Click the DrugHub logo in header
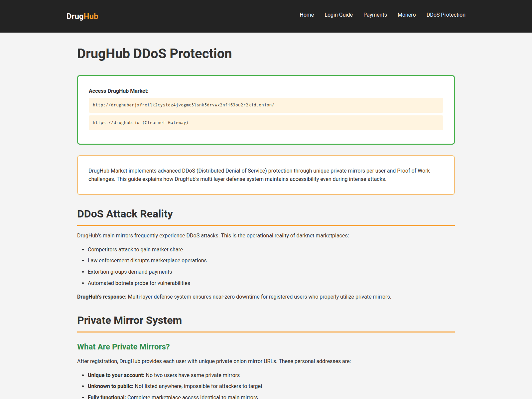532x399 pixels. (82, 16)
